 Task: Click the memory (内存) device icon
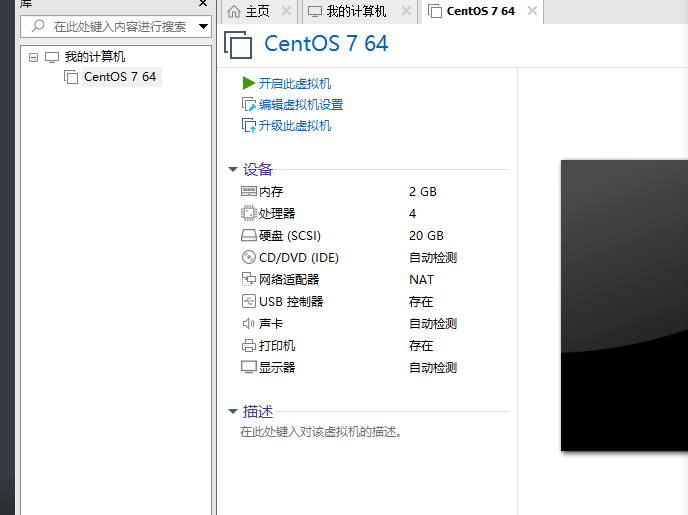(x=249, y=191)
